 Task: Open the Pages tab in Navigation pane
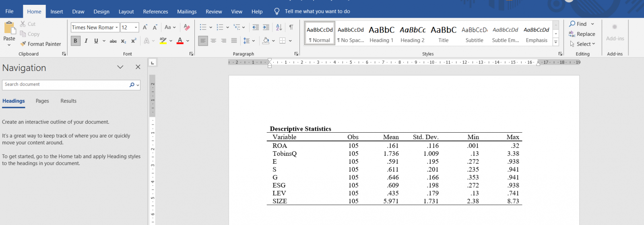(x=42, y=101)
